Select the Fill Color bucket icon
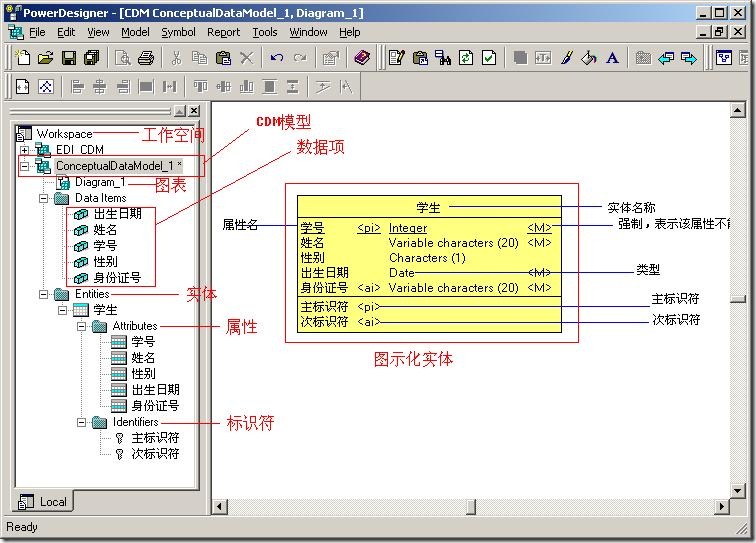756x543 pixels. [x=589, y=58]
